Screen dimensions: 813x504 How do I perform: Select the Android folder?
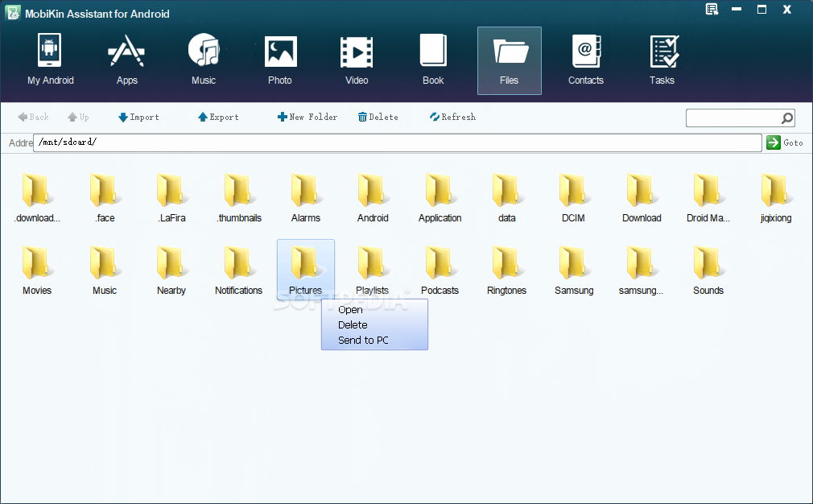pos(372,198)
